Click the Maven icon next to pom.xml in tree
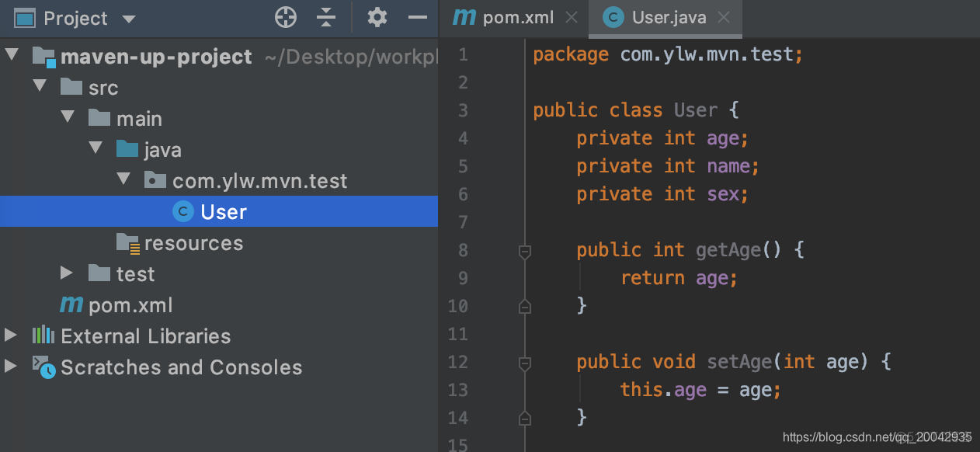 point(71,305)
